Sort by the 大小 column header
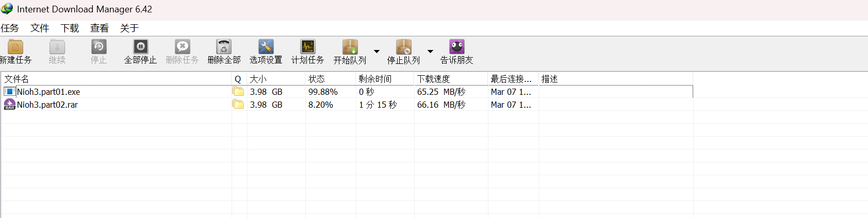Screen dimensions: 868x218 pyautogui.click(x=276, y=79)
